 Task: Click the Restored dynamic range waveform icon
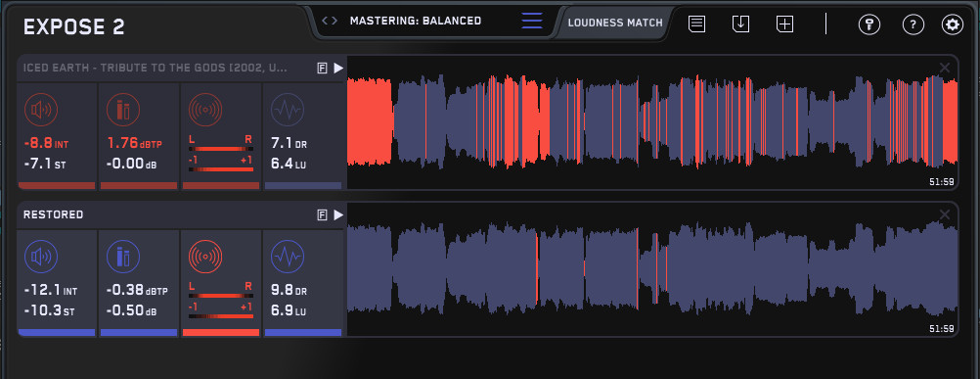click(287, 257)
